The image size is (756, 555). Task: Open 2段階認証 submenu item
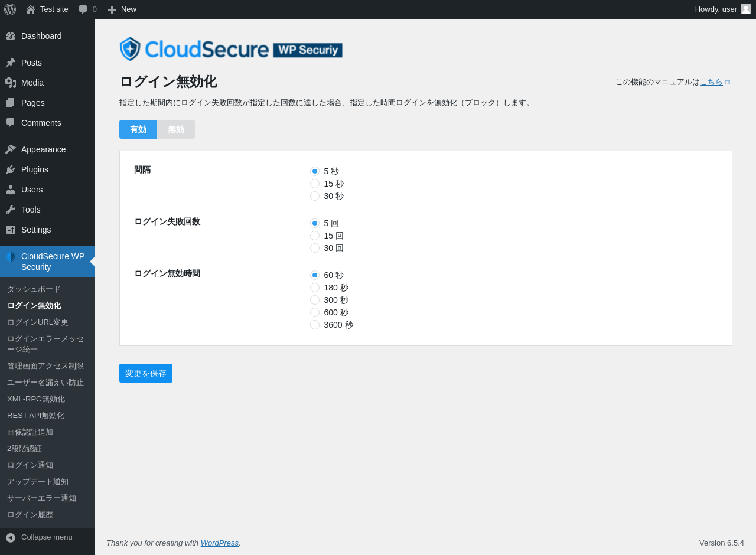[47, 449]
